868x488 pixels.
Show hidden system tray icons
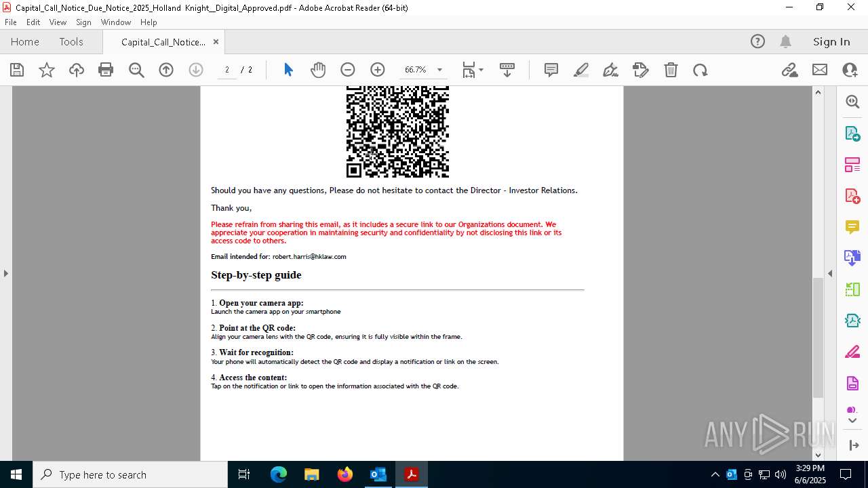point(715,474)
